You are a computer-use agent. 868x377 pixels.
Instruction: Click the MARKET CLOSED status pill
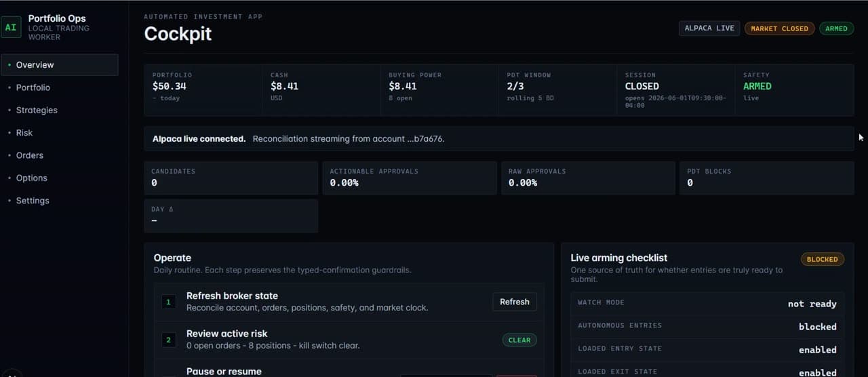(779, 28)
